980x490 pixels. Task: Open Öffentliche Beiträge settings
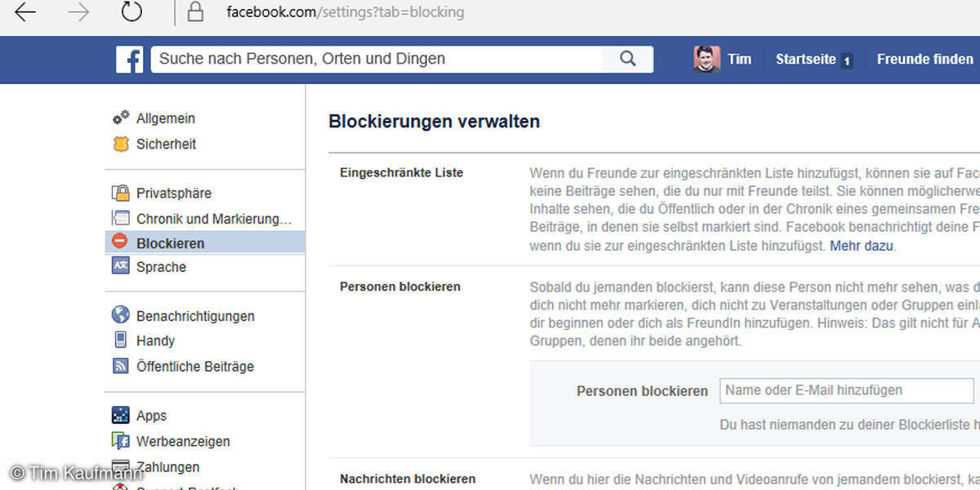tap(195, 367)
